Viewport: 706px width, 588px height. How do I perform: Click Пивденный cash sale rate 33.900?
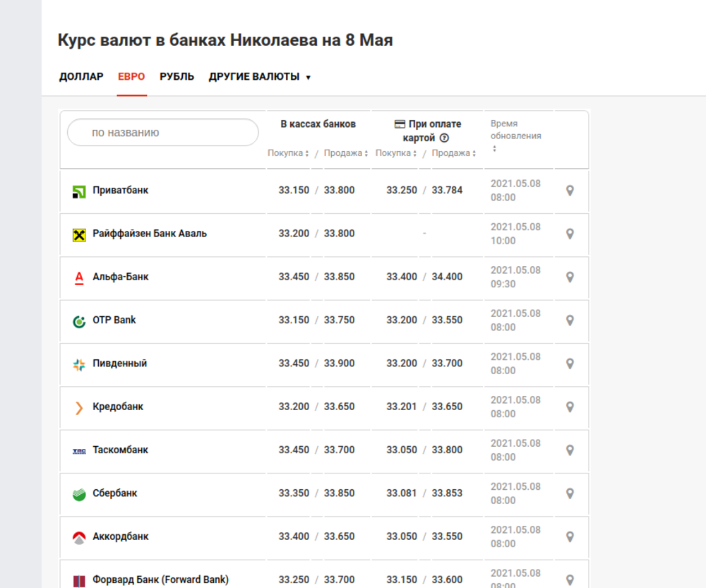point(339,363)
